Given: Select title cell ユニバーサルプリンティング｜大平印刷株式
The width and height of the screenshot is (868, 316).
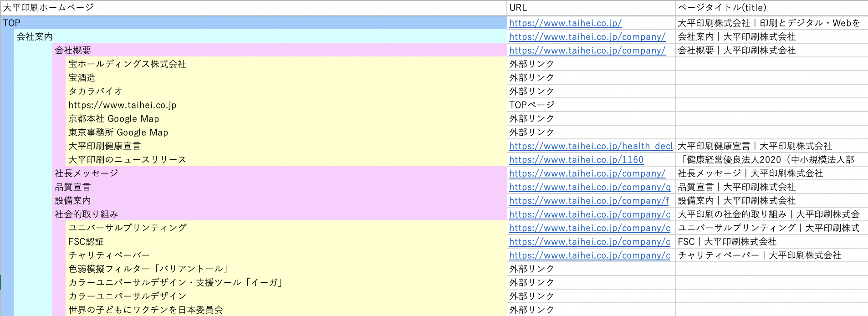Looking at the screenshot, I should click(x=771, y=228).
